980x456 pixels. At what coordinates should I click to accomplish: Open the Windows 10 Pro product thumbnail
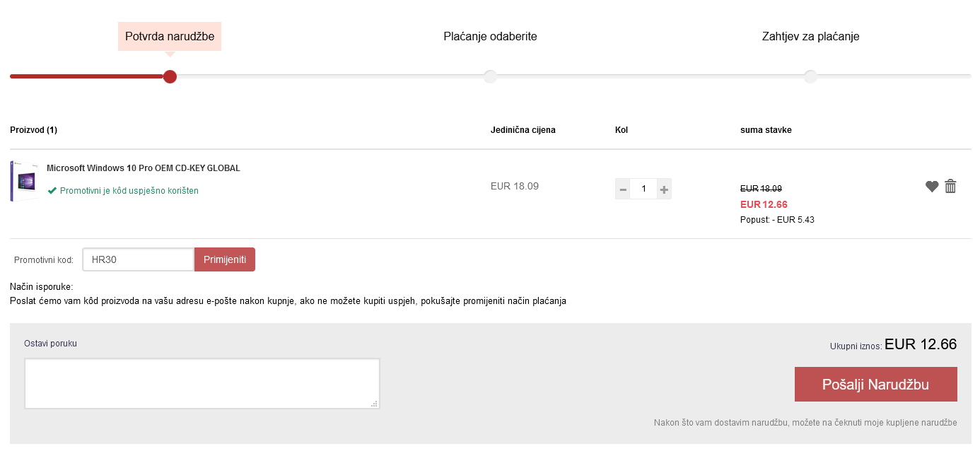pos(23,181)
